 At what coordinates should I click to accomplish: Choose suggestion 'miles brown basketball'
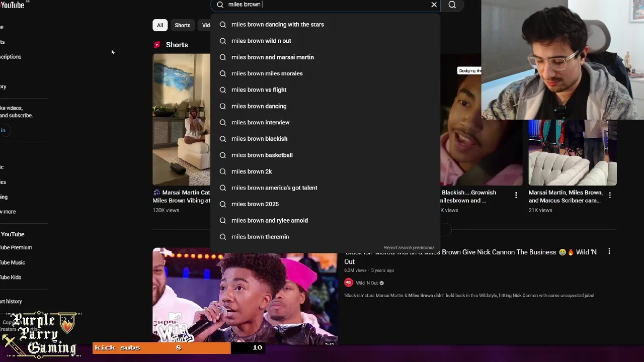pos(325,155)
